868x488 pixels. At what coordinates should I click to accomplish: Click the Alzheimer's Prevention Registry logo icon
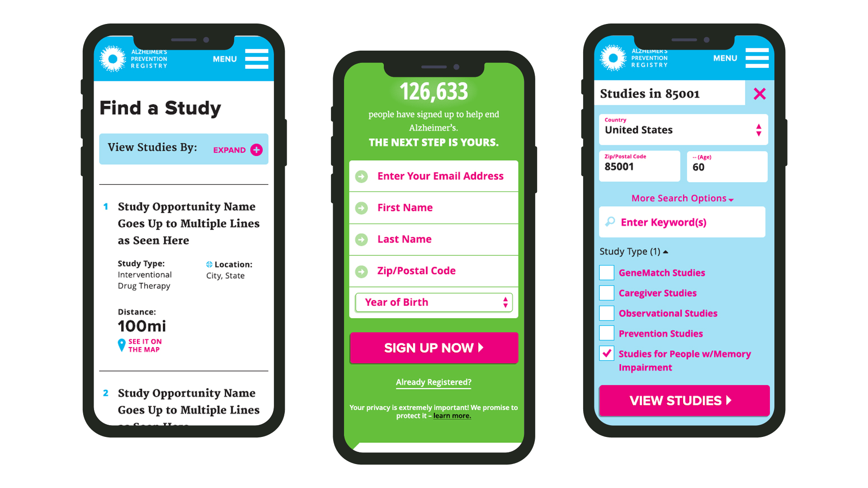(114, 60)
